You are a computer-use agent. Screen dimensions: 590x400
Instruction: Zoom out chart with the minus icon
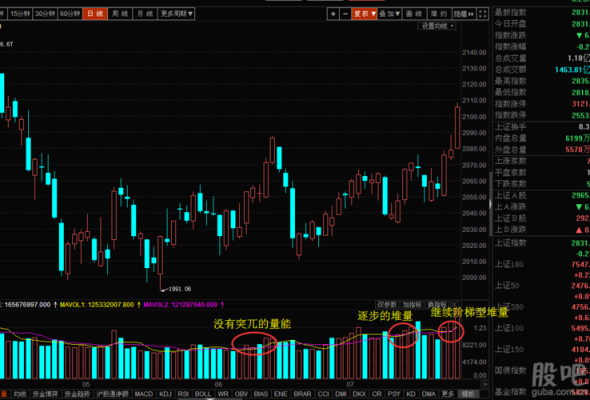pyautogui.click(x=345, y=14)
